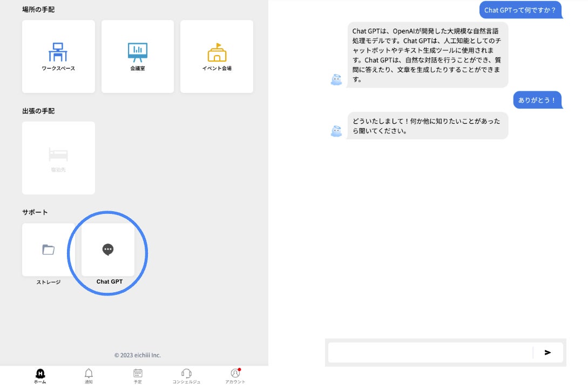The image size is (588, 390).
Task: Click the ストレージ label under folder card
Action: pyautogui.click(x=49, y=282)
